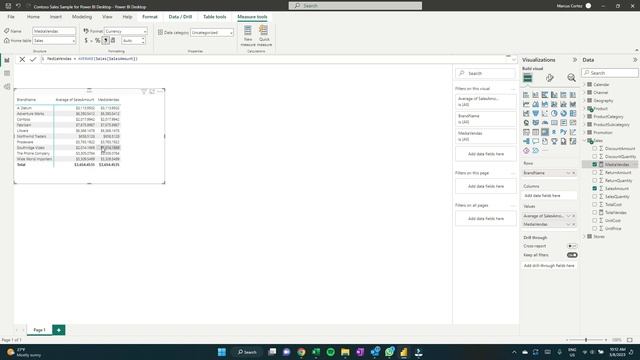Choose the Line chart visual
The height and width of the screenshot is (360, 640).
[x=526, y=104]
